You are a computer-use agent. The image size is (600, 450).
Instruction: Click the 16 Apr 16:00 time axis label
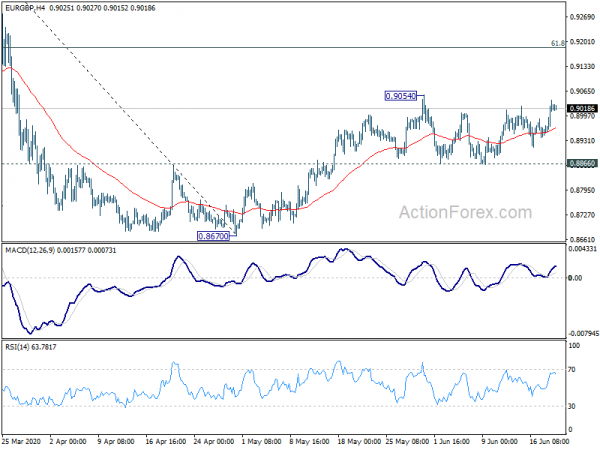tap(166, 441)
